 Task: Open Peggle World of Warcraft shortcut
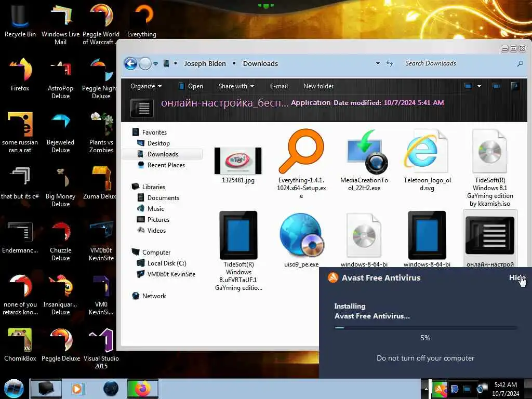tap(101, 24)
